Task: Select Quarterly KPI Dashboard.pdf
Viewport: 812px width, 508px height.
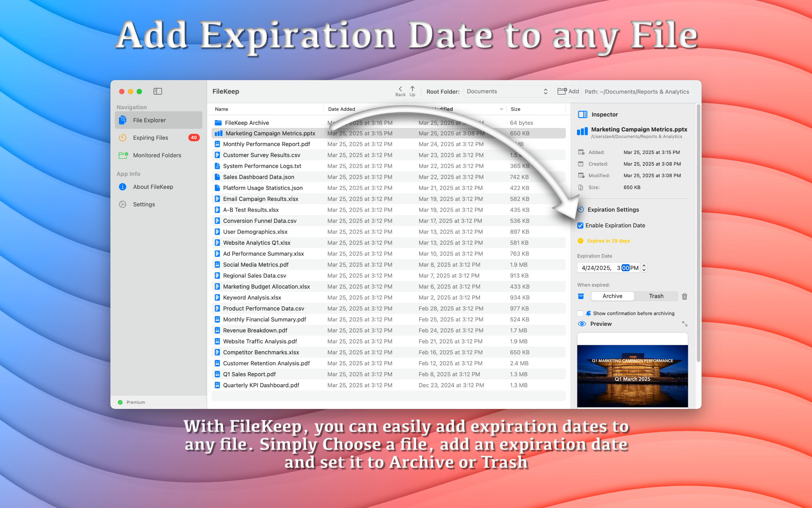Action: (x=389, y=385)
